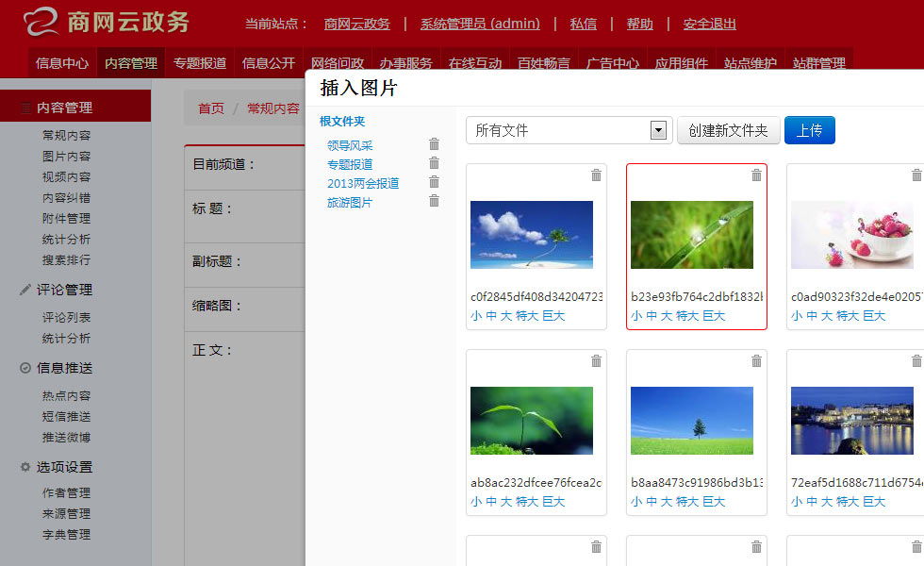The width and height of the screenshot is (924, 566).
Task: Open the 旅游图片 folder
Action: click(x=350, y=203)
